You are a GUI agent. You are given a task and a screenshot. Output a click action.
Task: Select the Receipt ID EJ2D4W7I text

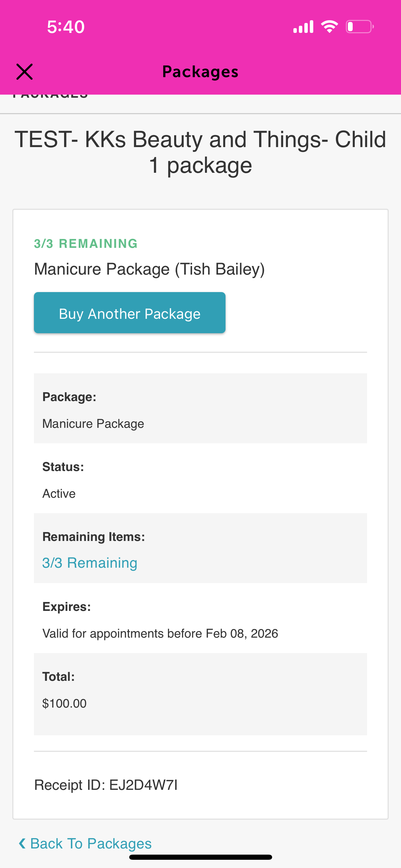[x=106, y=785]
